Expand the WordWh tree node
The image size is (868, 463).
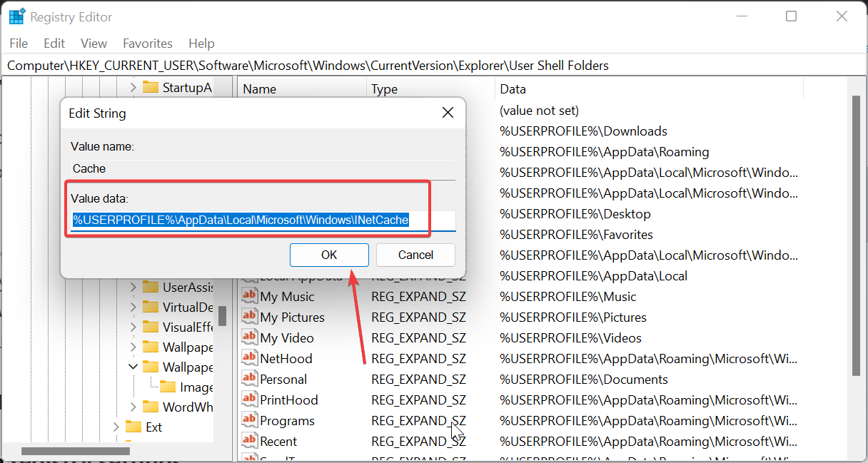pos(133,407)
